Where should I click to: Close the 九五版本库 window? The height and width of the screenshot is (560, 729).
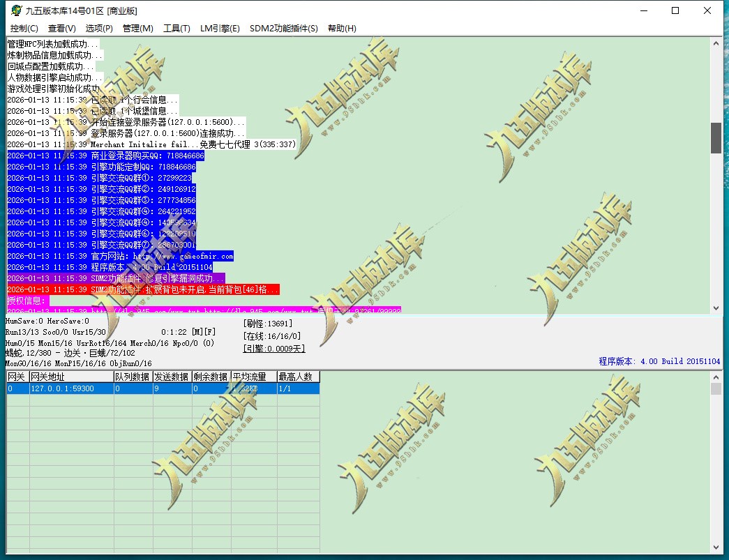click(707, 10)
